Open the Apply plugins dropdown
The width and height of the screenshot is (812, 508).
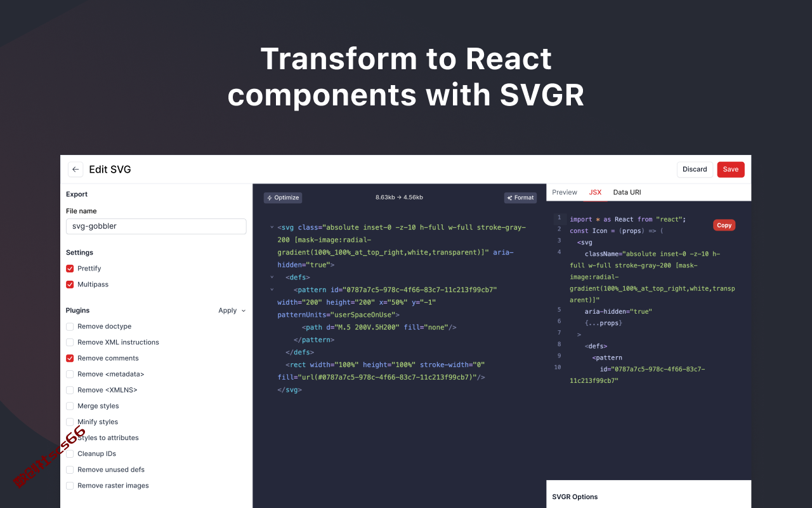pos(232,311)
